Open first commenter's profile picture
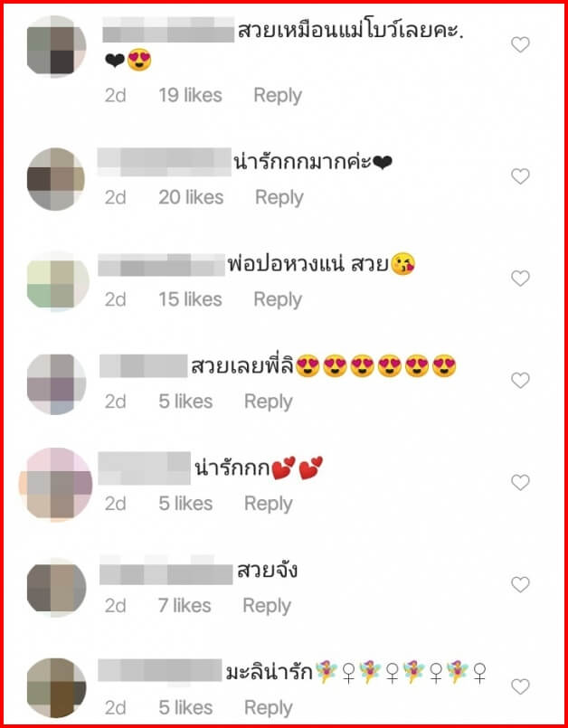Viewport: 568px width, 728px height. click(56, 46)
